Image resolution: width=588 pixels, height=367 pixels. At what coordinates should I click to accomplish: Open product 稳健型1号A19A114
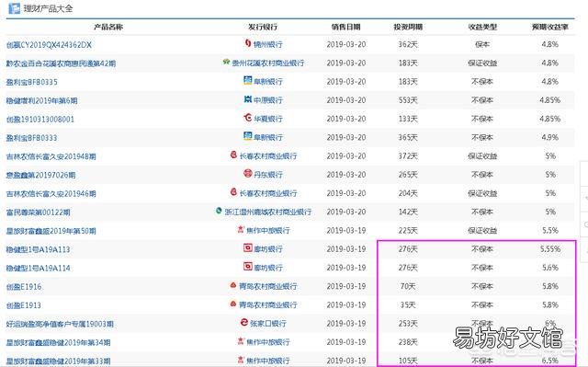click(x=39, y=269)
